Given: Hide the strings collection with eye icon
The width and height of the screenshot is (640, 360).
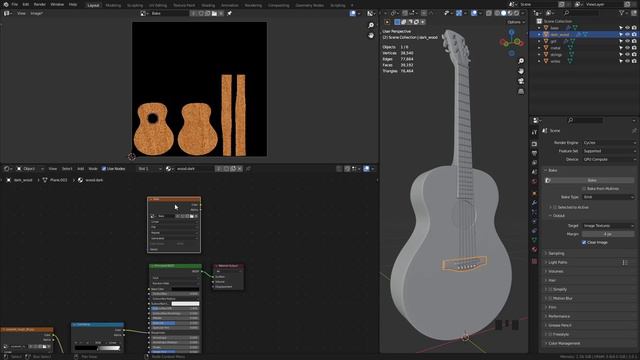Looking at the screenshot, I should 627,54.
